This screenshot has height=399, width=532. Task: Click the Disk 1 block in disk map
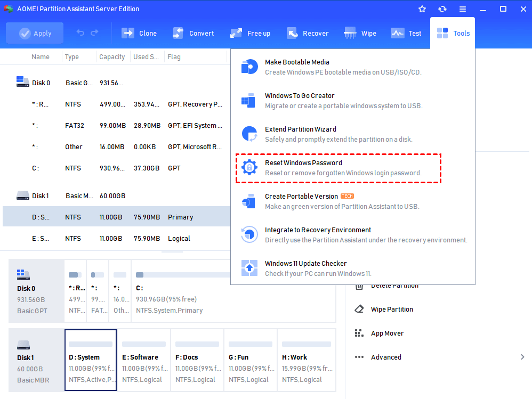click(36, 360)
